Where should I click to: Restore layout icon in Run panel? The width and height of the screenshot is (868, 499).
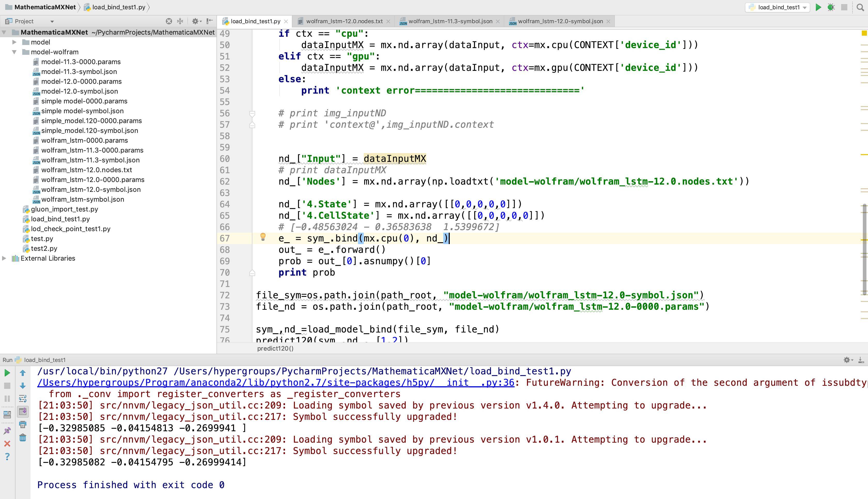(7, 415)
